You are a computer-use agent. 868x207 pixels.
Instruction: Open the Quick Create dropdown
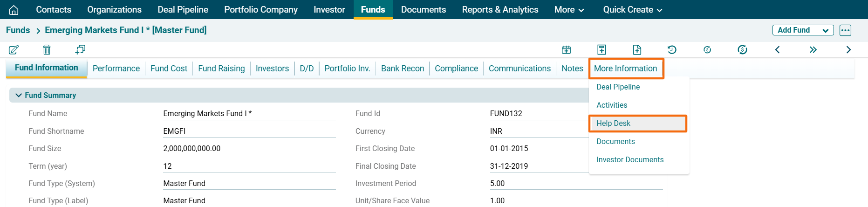[x=632, y=10]
